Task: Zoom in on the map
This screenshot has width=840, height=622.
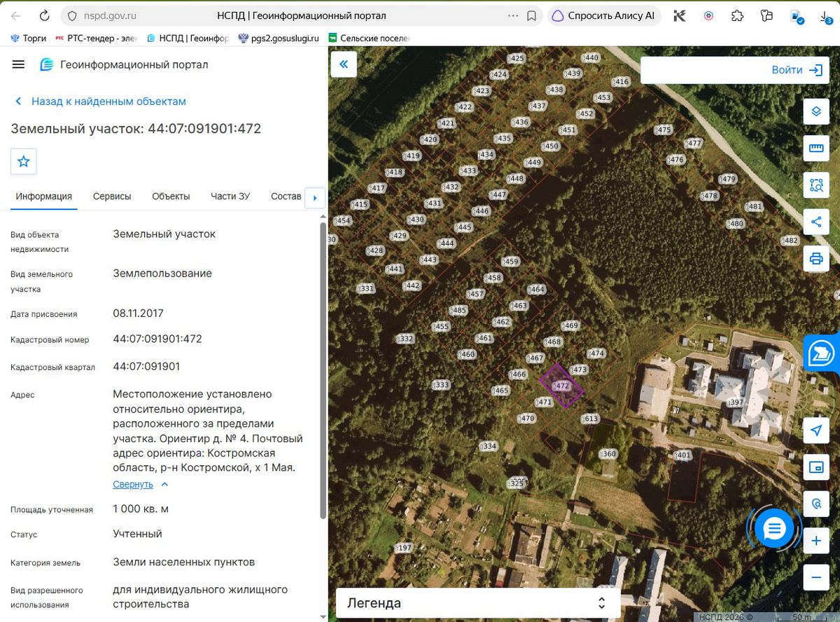Action: point(815,541)
